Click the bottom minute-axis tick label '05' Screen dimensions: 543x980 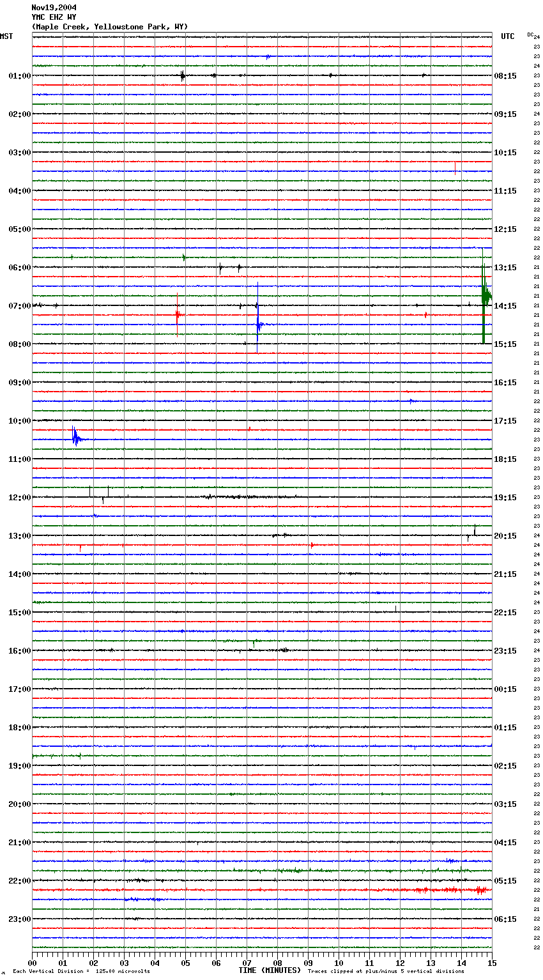pyautogui.click(x=185, y=963)
